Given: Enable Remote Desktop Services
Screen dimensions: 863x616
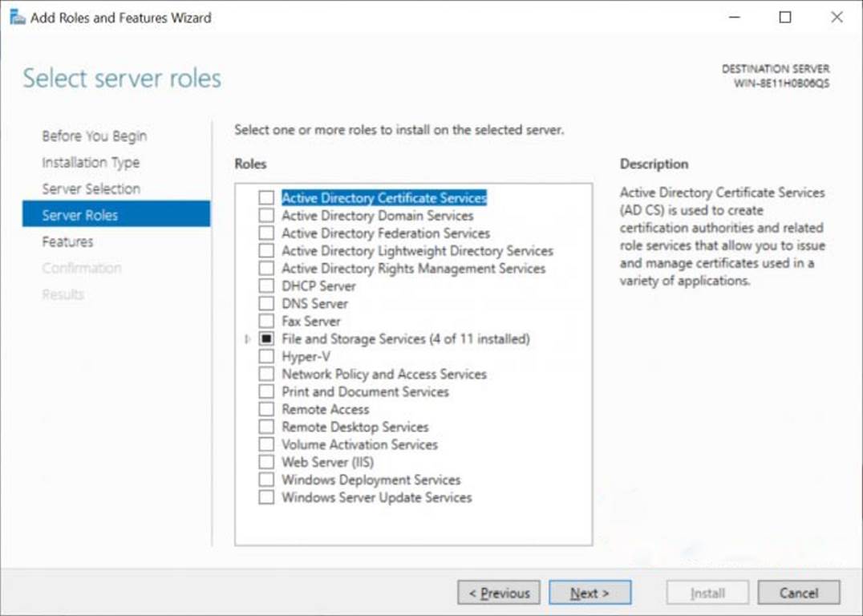Looking at the screenshot, I should pos(267,426).
